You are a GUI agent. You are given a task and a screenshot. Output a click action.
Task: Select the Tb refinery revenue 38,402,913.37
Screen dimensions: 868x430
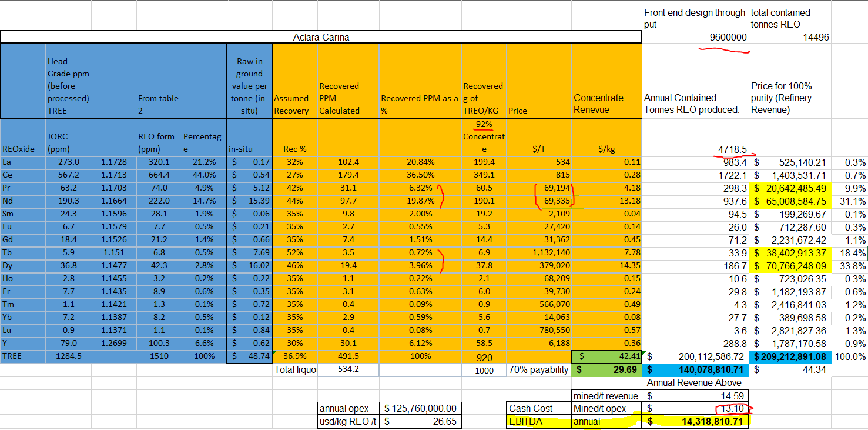[x=790, y=252]
